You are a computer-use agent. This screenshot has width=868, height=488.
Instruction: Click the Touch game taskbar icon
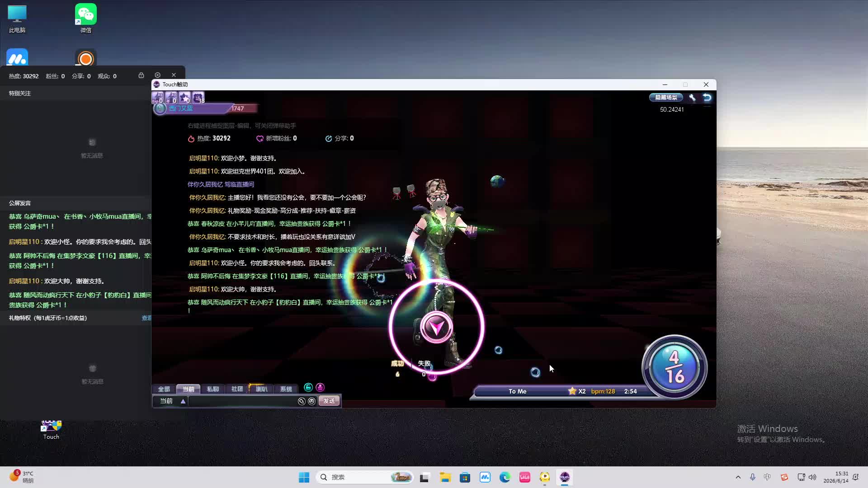[x=564, y=477]
